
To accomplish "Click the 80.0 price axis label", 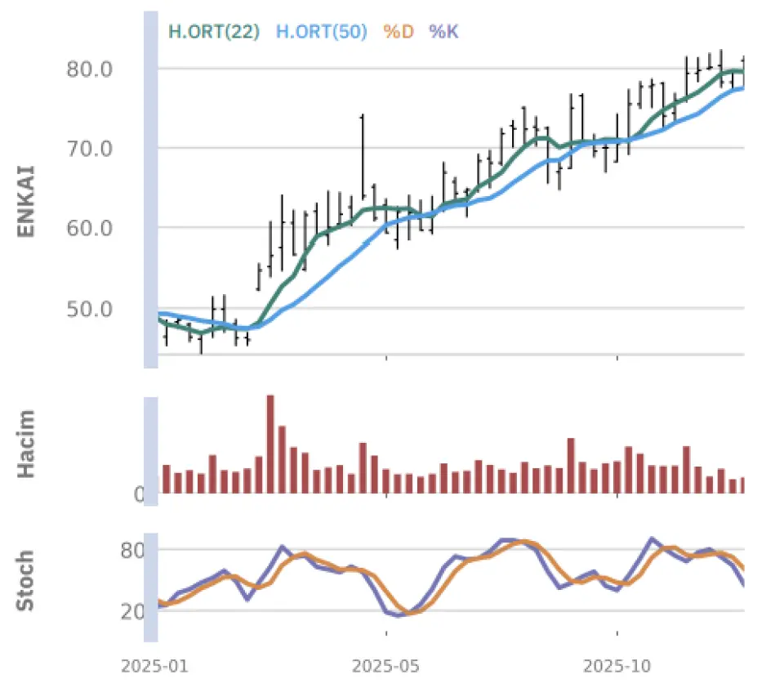I will (x=89, y=69).
